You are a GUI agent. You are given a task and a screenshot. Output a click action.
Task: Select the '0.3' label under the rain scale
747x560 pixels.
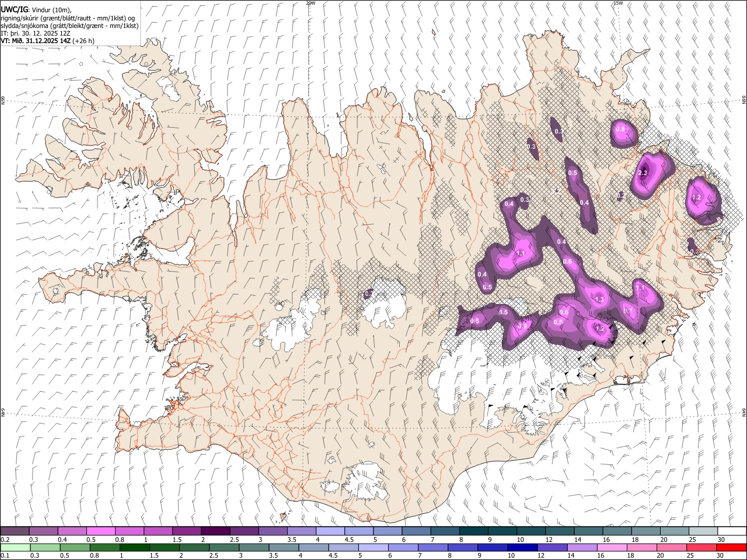pos(35,556)
